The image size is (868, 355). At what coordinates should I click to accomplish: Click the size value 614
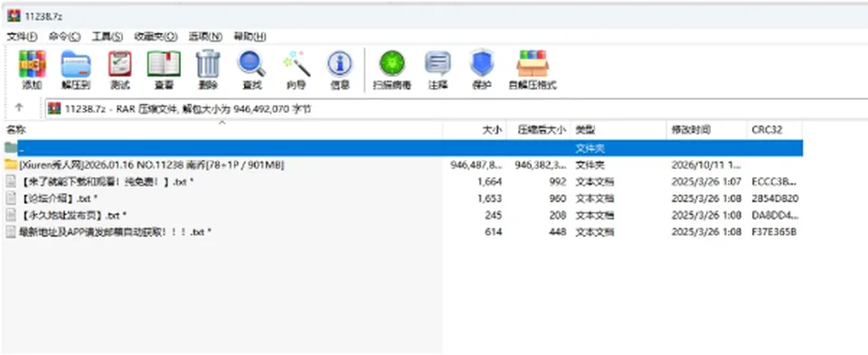click(x=494, y=231)
